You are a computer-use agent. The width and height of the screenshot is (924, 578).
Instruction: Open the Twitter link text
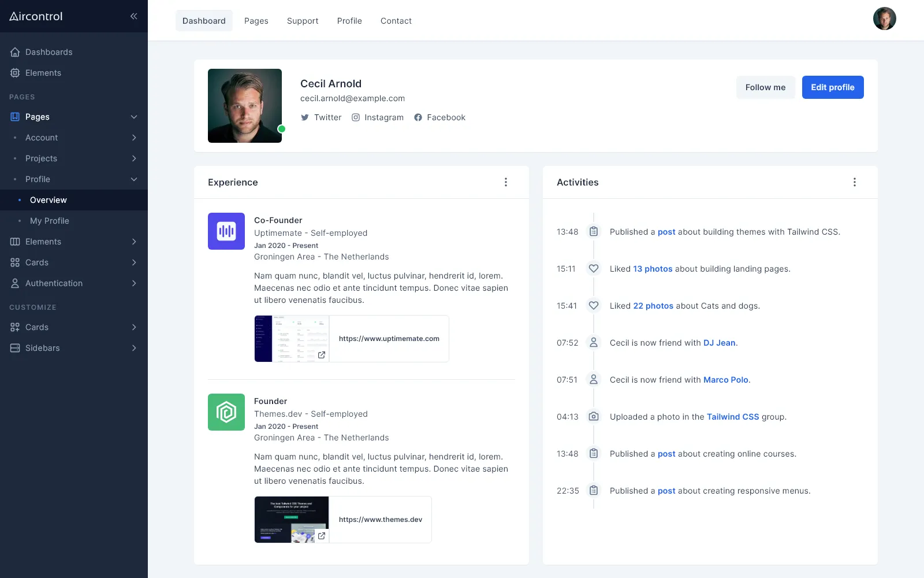pos(327,117)
